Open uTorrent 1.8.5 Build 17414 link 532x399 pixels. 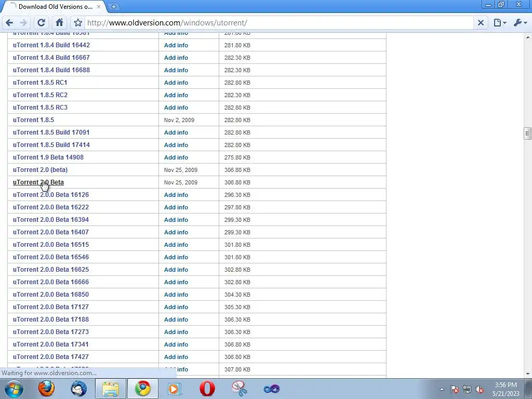[x=51, y=145]
